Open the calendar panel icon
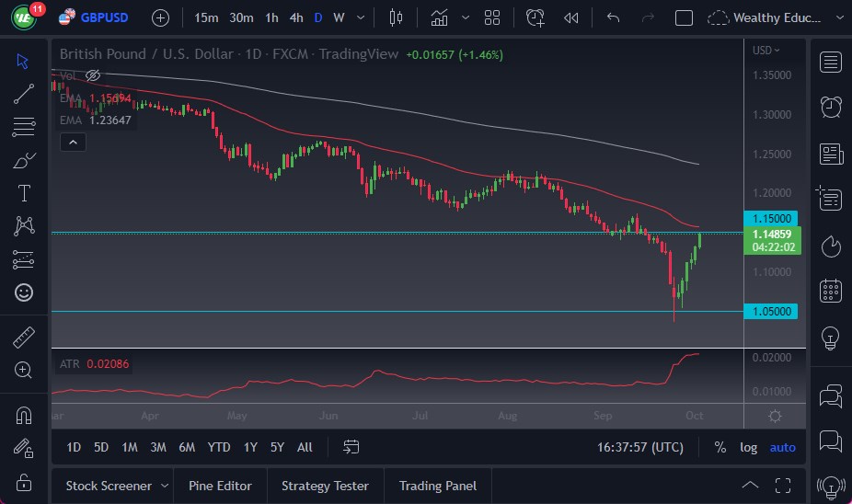 point(830,291)
